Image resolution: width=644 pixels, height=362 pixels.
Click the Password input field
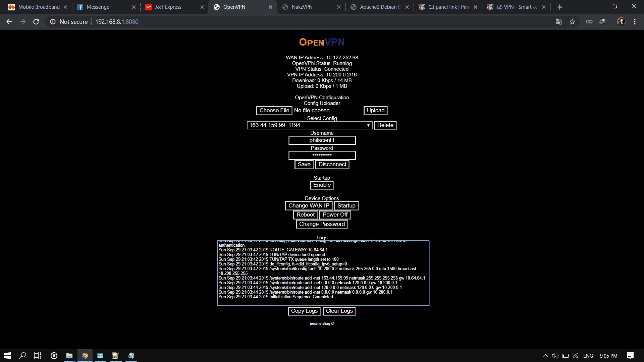[322, 155]
